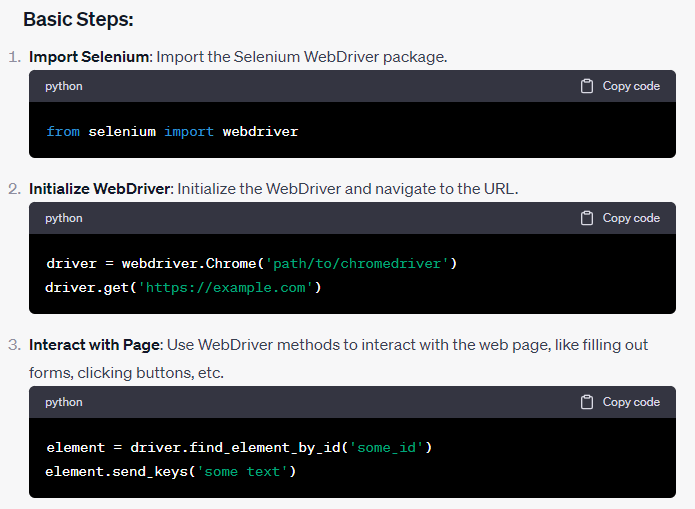Screen dimensions: 695x509
Task: Click the 'path/to/chromedriver' string in the code
Action: (357, 263)
